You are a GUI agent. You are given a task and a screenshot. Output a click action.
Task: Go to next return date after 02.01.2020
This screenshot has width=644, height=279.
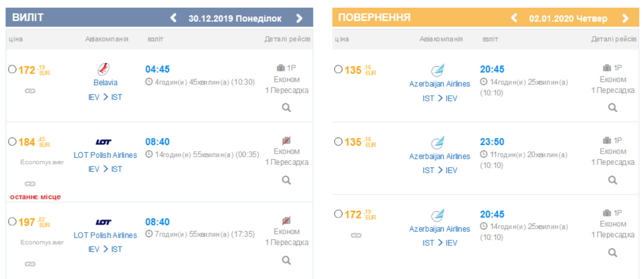click(625, 18)
